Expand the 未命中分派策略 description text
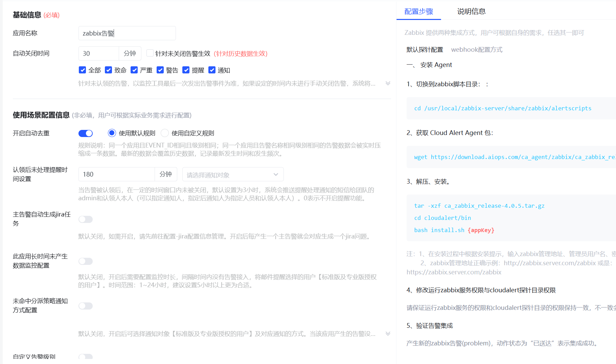 [388, 334]
